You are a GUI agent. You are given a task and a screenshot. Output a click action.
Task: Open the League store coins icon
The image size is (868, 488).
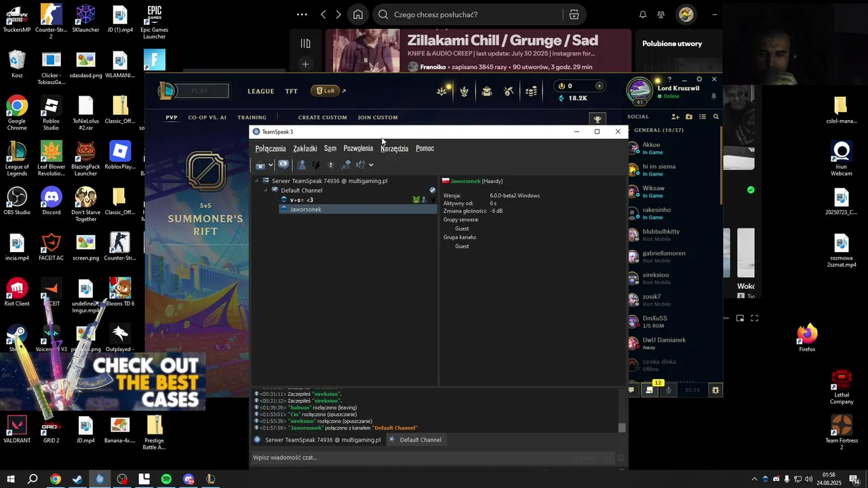(x=532, y=91)
